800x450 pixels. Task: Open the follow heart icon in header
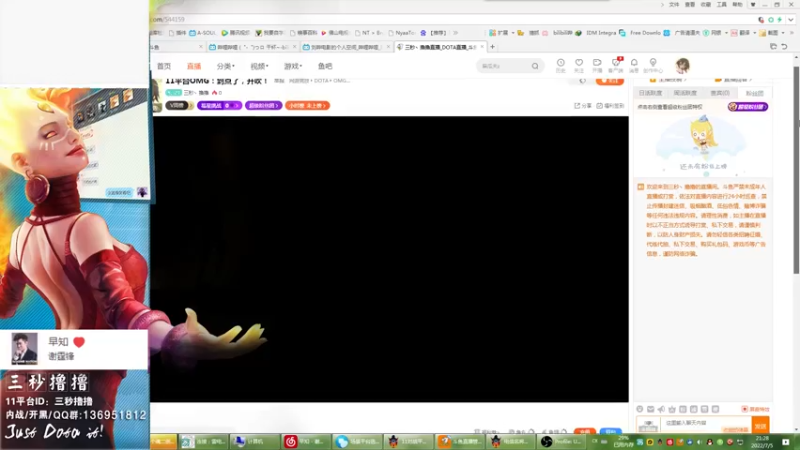(x=579, y=65)
